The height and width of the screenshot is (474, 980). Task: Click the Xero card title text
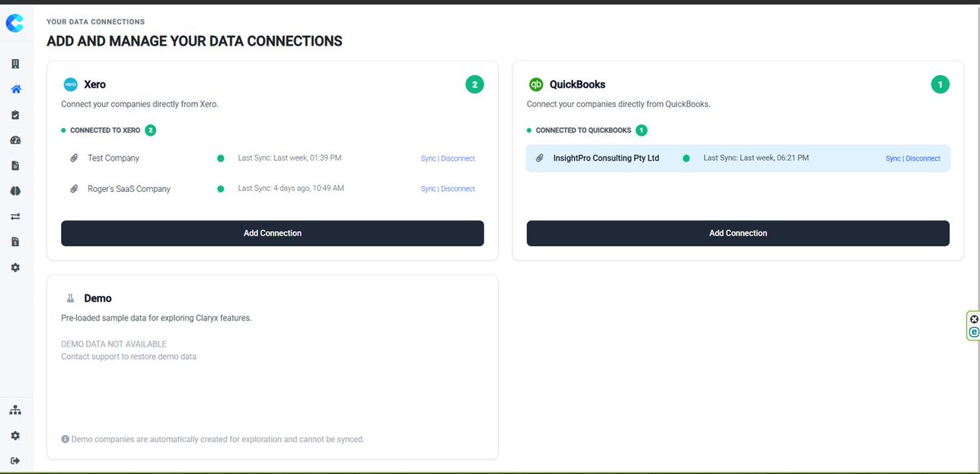coord(95,84)
